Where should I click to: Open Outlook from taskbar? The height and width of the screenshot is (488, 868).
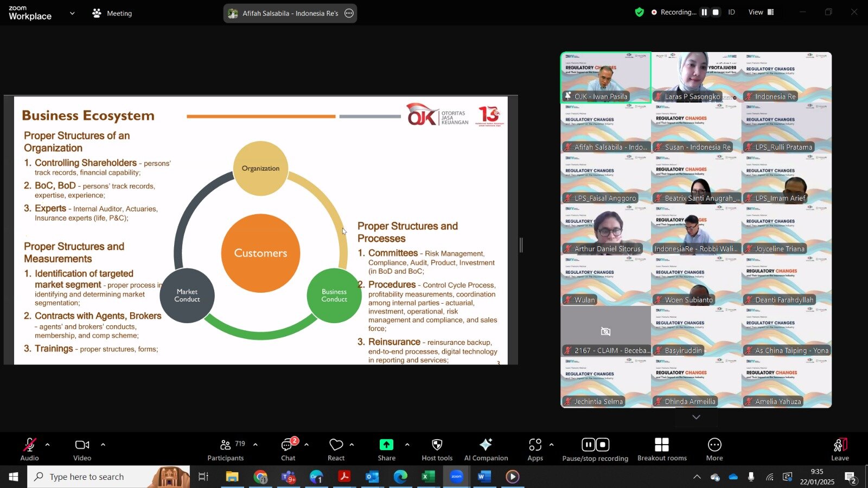click(x=372, y=477)
